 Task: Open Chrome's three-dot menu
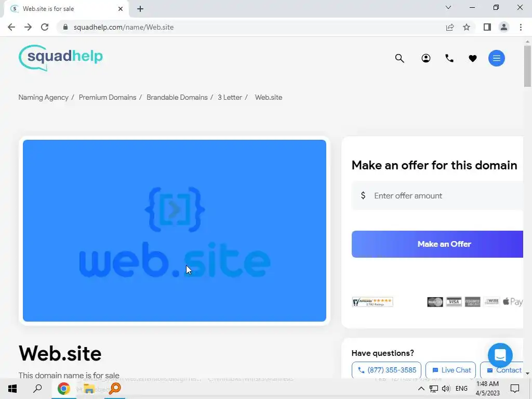[x=521, y=27]
